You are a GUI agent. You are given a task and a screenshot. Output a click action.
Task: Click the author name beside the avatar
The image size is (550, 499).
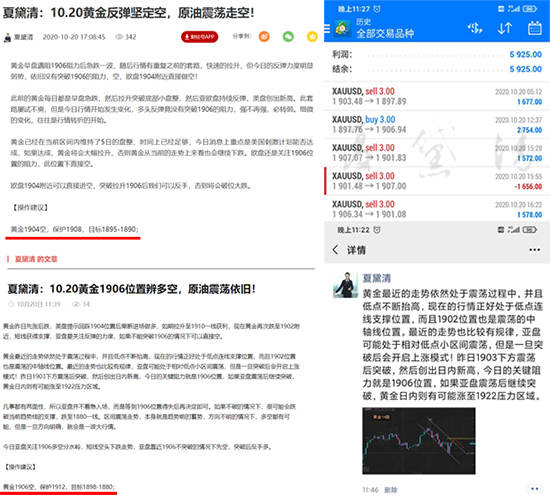[24, 37]
